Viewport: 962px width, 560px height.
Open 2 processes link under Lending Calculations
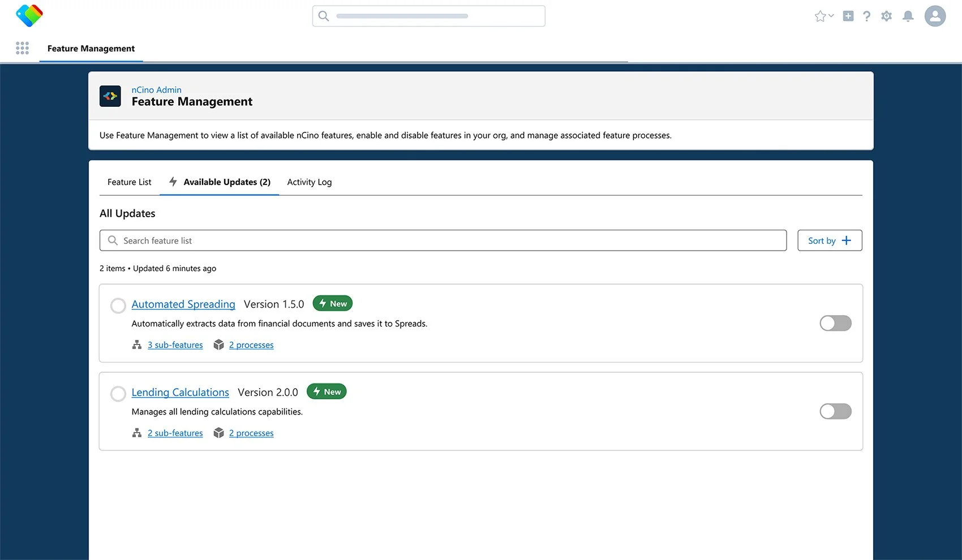click(251, 433)
